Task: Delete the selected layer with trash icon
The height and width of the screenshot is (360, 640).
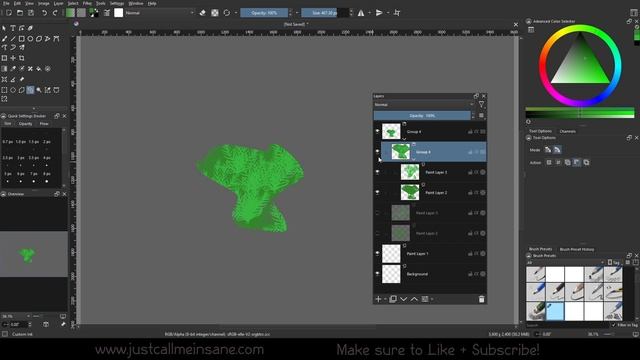Action: [x=481, y=299]
